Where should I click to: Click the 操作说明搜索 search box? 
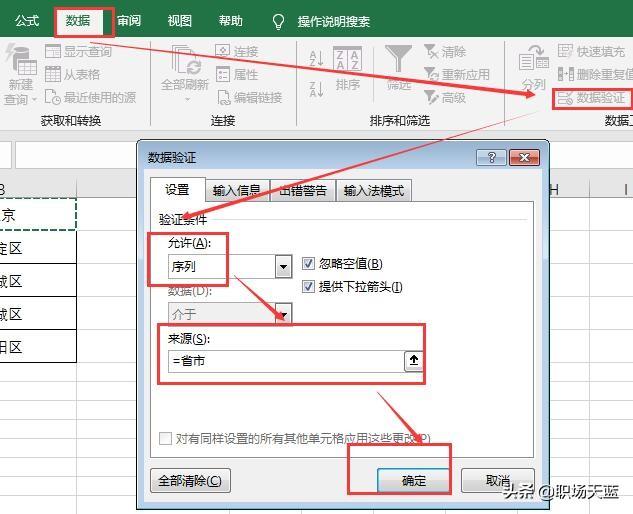tap(333, 21)
